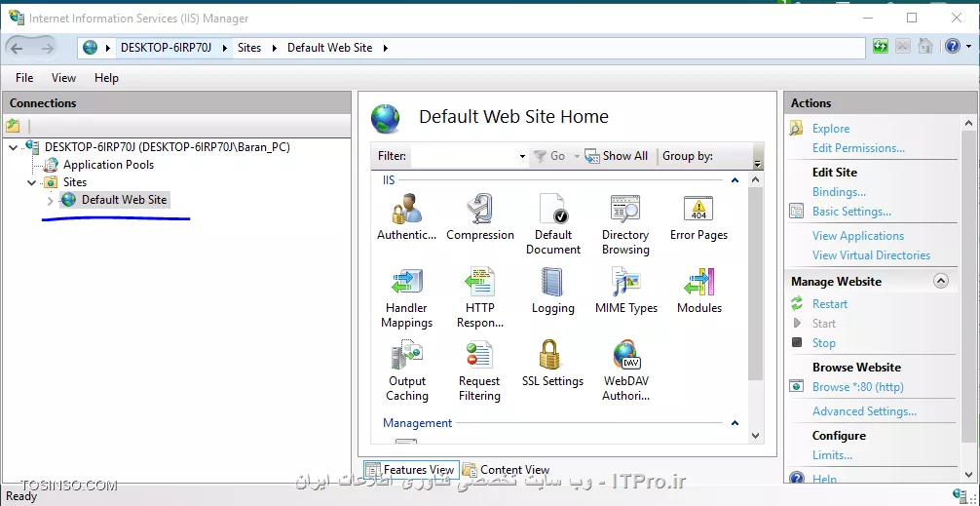Open the Bindings link
980x506 pixels.
tap(839, 192)
